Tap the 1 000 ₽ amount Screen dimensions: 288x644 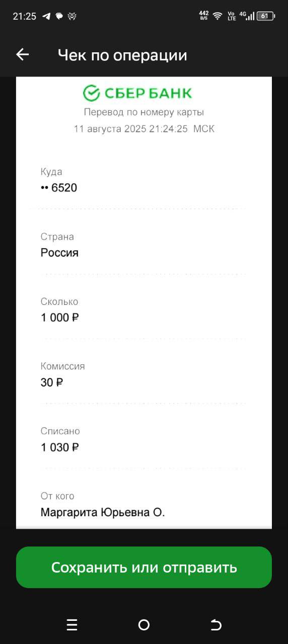point(60,317)
